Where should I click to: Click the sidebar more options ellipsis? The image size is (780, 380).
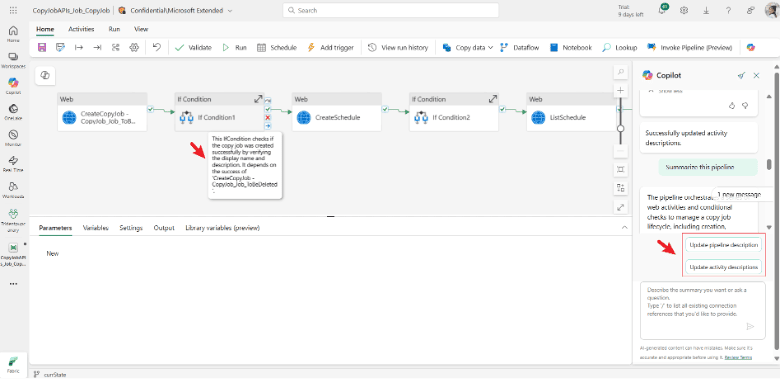tap(13, 284)
